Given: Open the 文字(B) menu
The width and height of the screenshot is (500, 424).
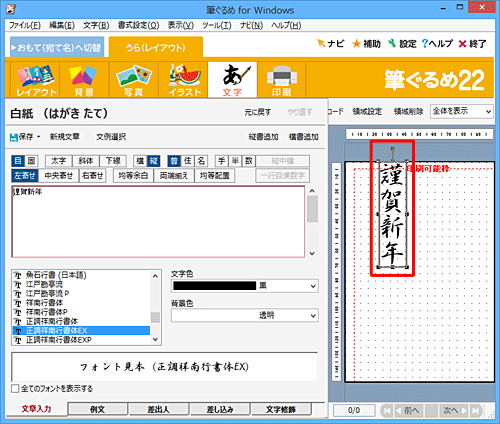Looking at the screenshot, I should tap(96, 25).
